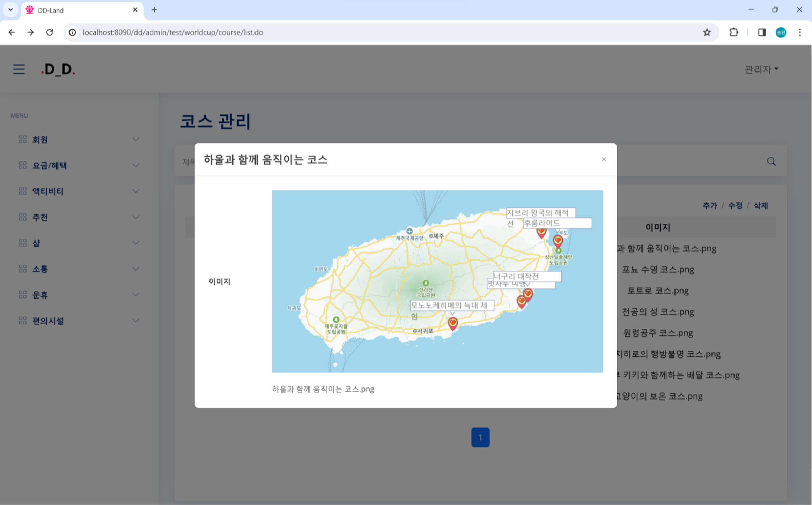Click the 추가 link
The image size is (812, 505).
coord(710,205)
